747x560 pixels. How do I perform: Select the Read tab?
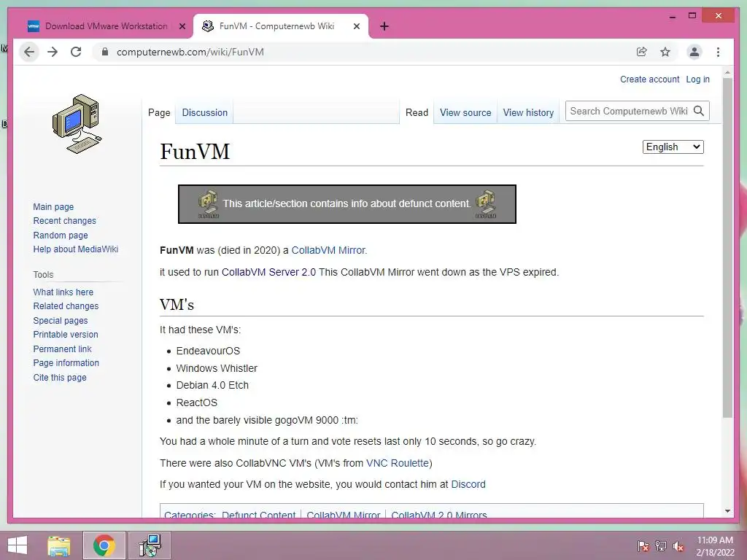417,112
